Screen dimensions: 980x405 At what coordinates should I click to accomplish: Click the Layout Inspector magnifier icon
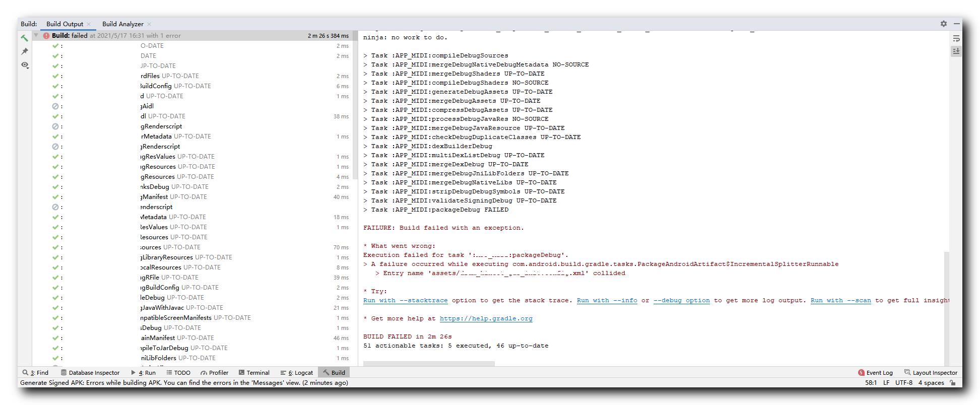(x=907, y=372)
